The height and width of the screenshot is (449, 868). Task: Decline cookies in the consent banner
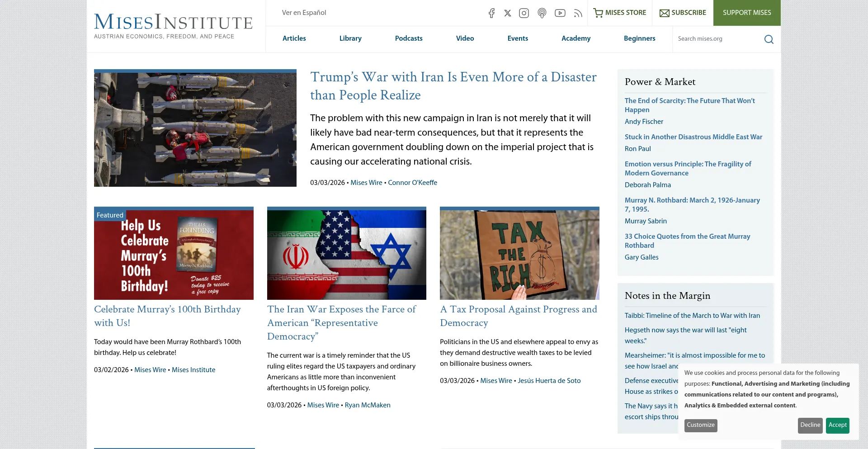pyautogui.click(x=810, y=425)
